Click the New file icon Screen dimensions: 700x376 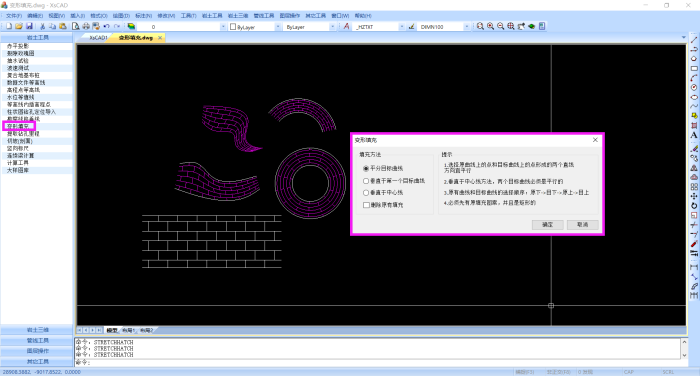tap(8, 27)
